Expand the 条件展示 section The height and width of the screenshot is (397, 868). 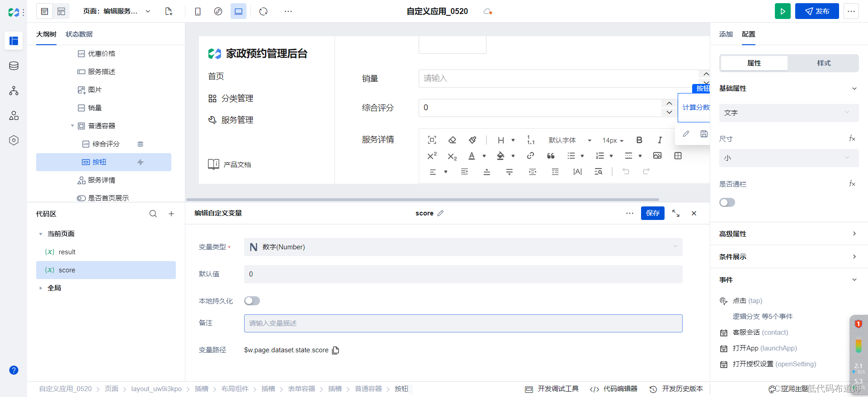click(x=854, y=257)
